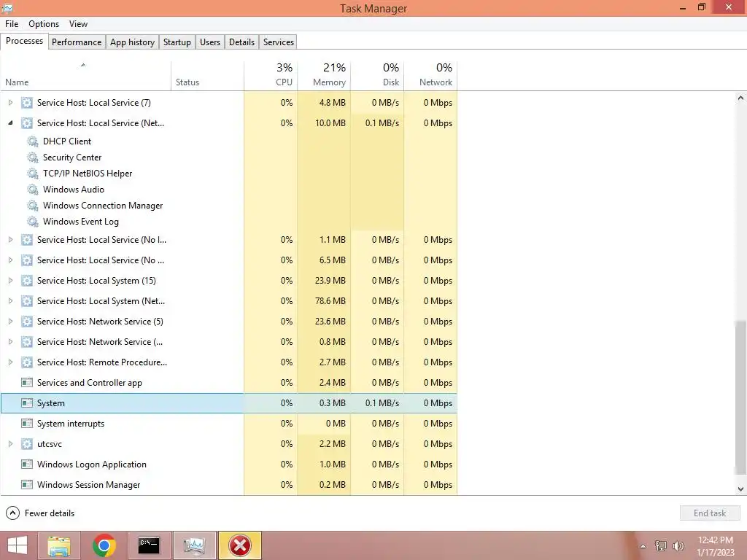Sort by the CPU column header
The height and width of the screenshot is (560, 747).
tap(271, 76)
